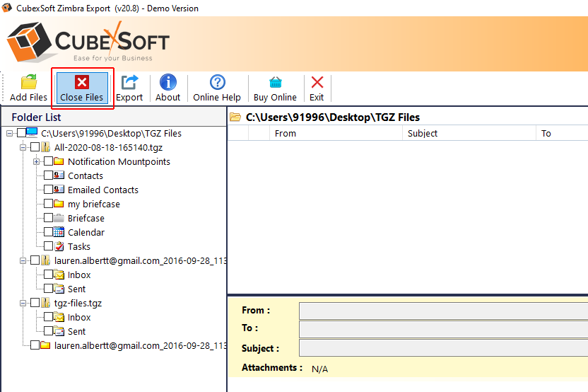Click the Attachments N/A value
The height and width of the screenshot is (392, 588).
[320, 369]
